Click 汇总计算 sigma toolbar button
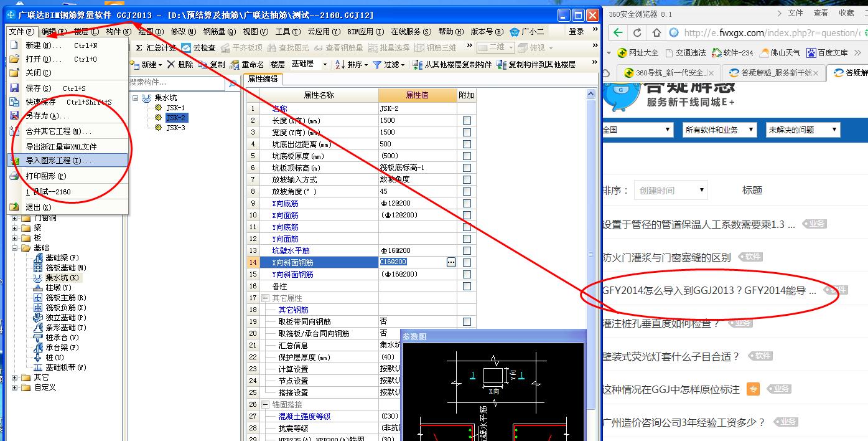This screenshot has width=868, height=441. [x=156, y=48]
